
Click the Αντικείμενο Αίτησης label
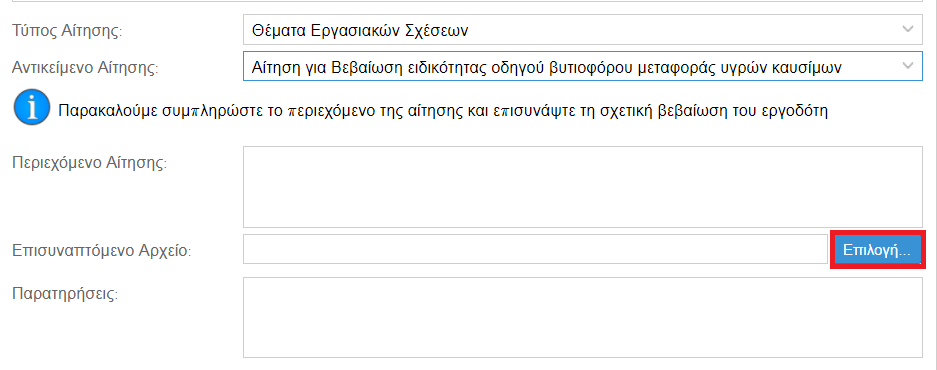click(84, 68)
